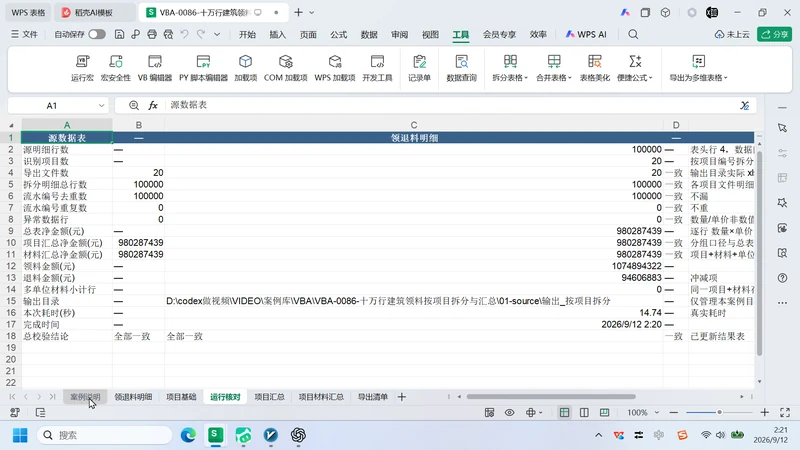Open COM 加载项 dialog
The height and width of the screenshot is (450, 800).
coord(286,68)
